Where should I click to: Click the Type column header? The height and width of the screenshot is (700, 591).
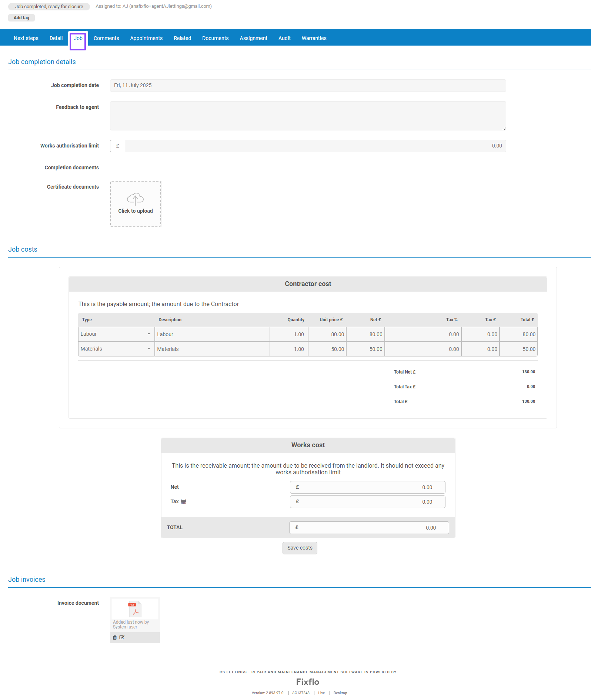coord(87,320)
